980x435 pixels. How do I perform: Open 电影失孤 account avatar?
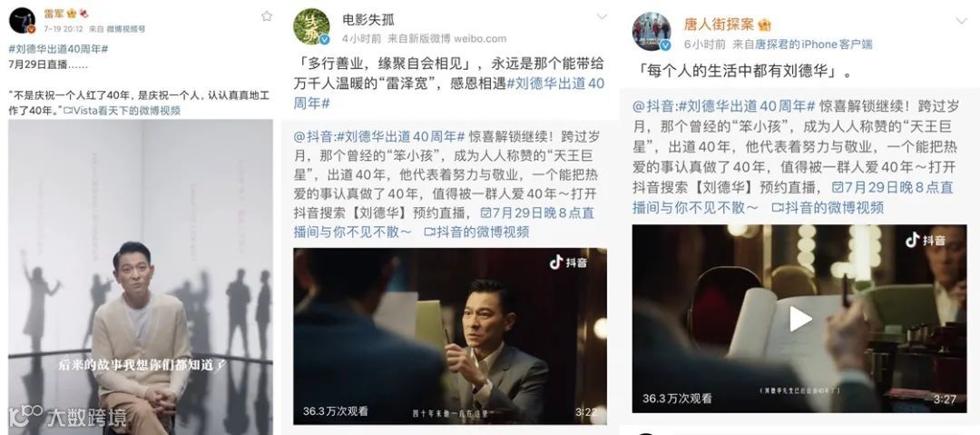click(x=312, y=27)
